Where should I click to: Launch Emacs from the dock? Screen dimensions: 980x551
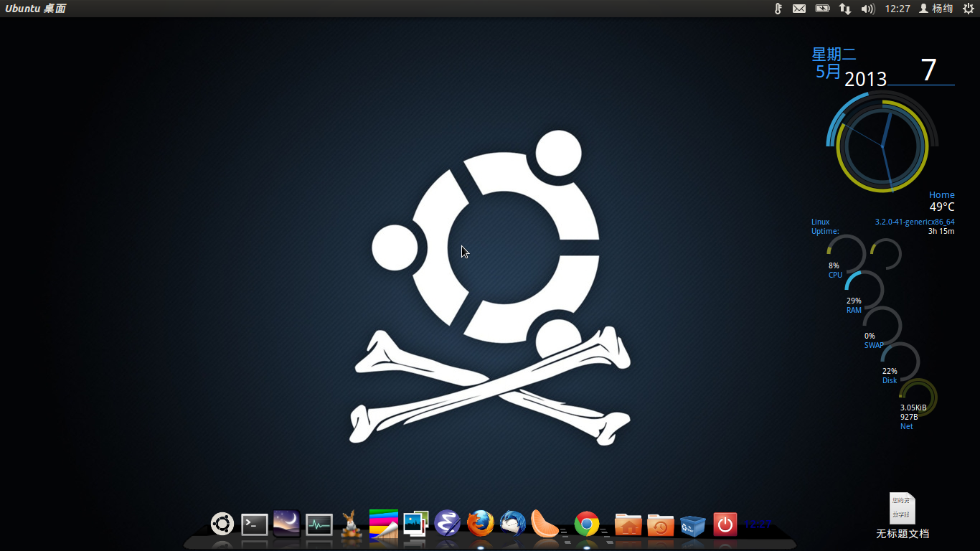(x=448, y=524)
